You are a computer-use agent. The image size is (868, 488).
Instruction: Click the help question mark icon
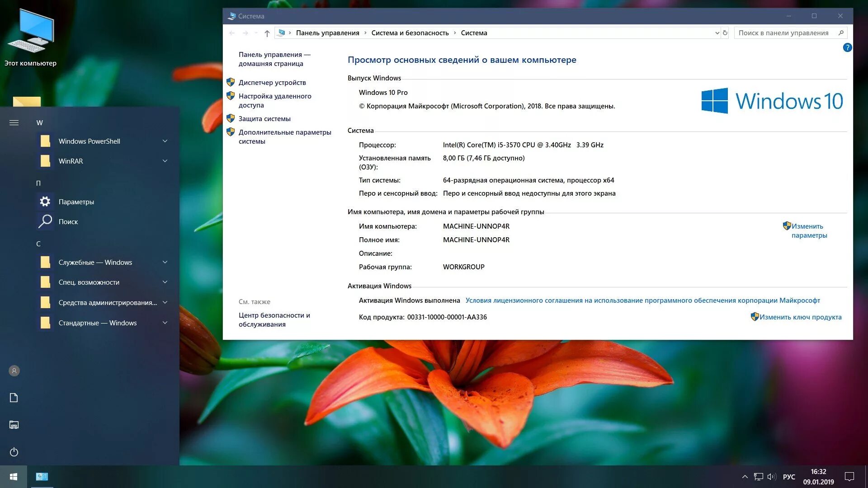(x=847, y=47)
